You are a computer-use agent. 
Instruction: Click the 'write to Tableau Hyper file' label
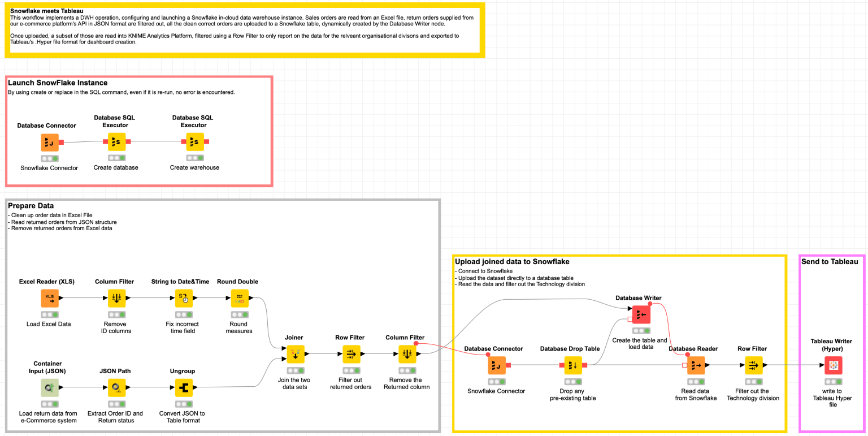833,398
